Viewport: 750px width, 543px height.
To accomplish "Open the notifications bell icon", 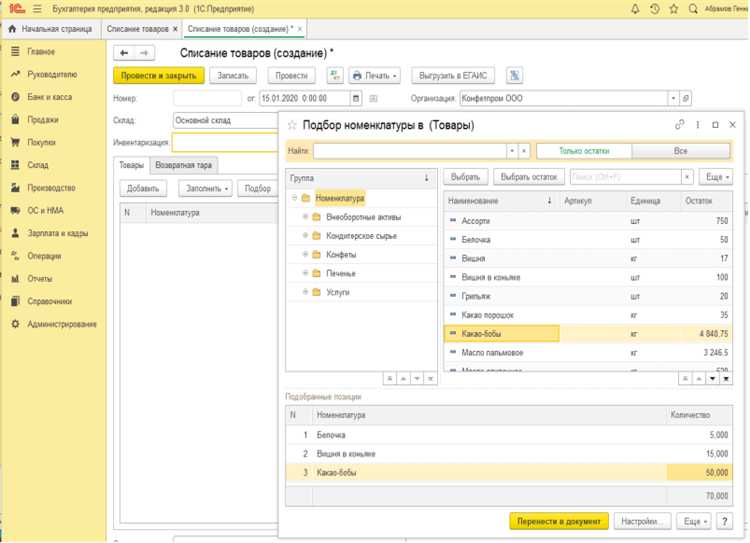I will (x=635, y=9).
